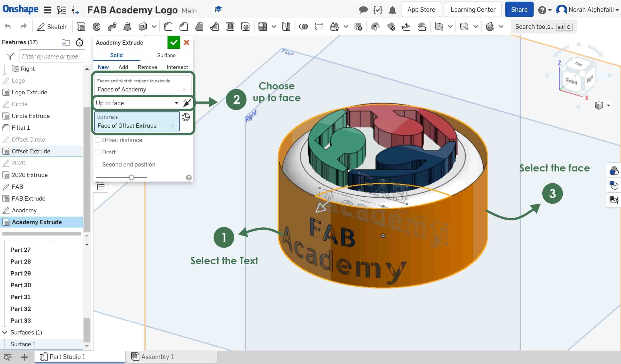Click the Redo arrow icon
The width and height of the screenshot is (621, 364).
pyautogui.click(x=23, y=26)
